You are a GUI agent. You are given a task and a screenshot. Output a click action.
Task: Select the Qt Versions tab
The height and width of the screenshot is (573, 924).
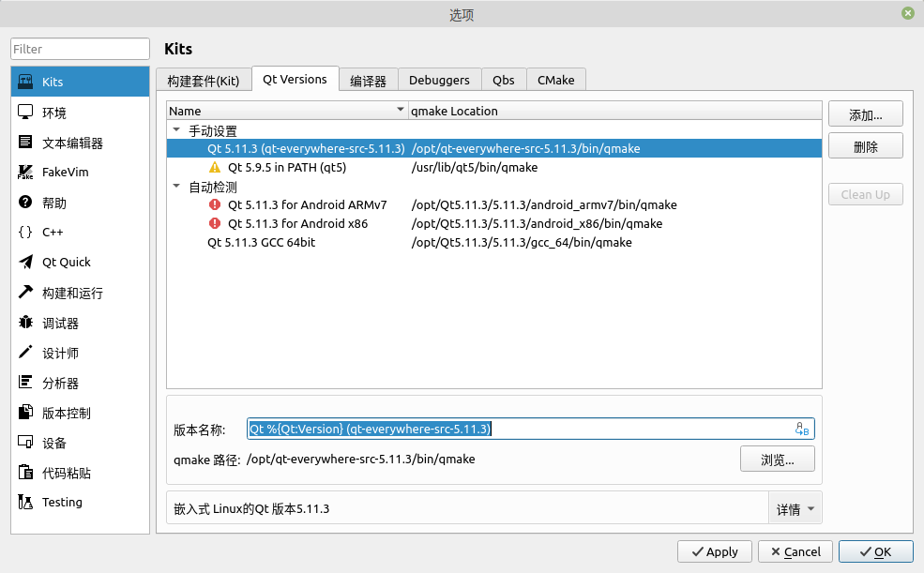(295, 79)
